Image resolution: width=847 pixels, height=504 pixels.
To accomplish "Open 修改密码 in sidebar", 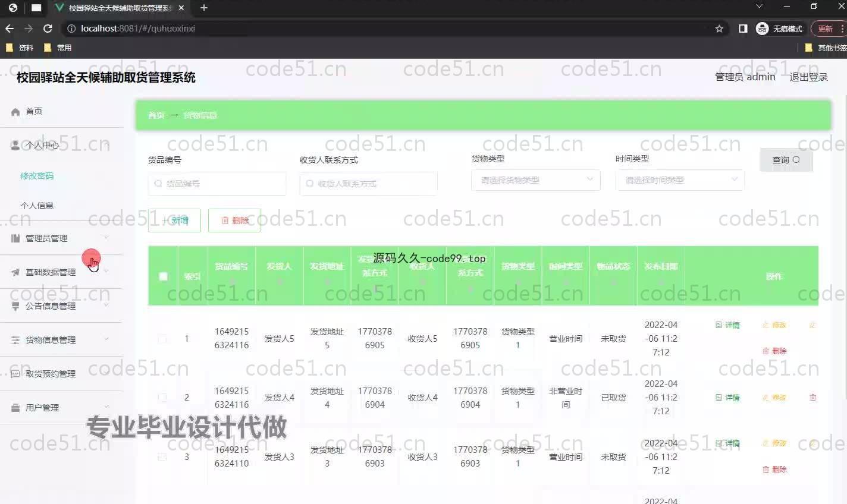I will [37, 176].
